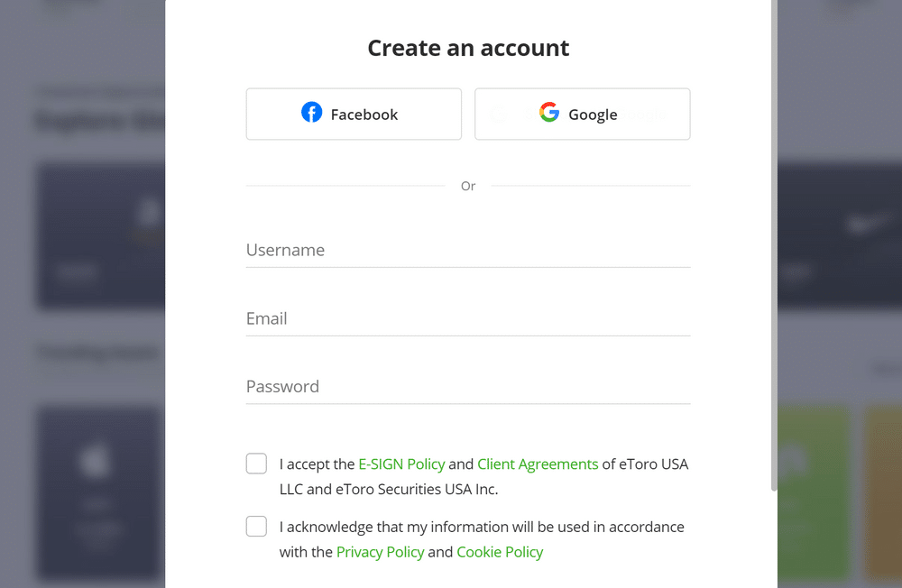Open the Client Agreements link
Screen dimensions: 902x588
pyautogui.click(x=538, y=464)
